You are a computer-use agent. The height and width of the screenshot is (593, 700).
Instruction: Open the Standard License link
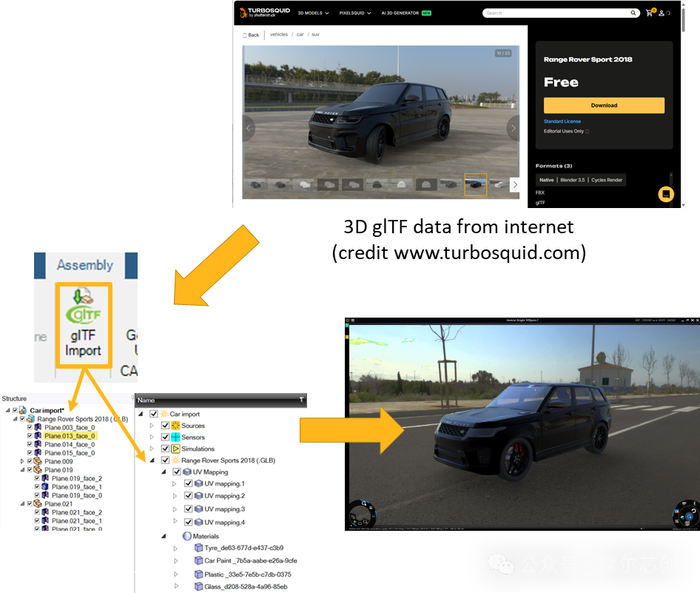[x=562, y=121]
